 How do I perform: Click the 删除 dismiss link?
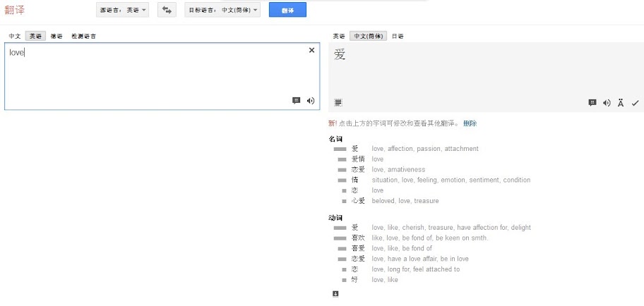[x=470, y=123]
